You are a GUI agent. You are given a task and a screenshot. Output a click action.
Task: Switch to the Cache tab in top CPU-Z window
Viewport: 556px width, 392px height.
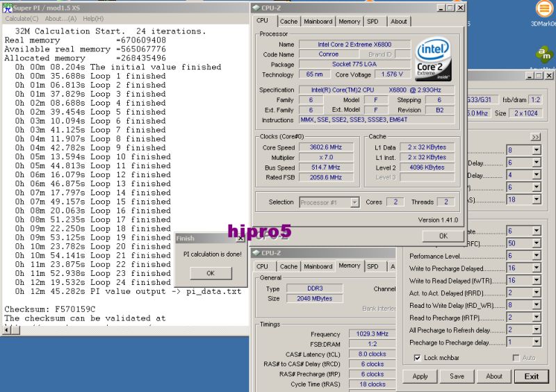tap(288, 22)
